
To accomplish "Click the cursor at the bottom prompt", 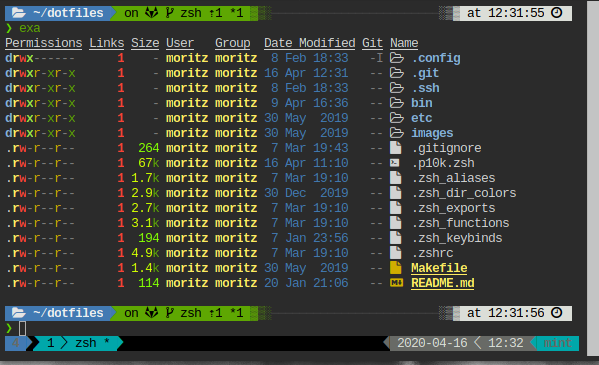I will [x=23, y=328].
